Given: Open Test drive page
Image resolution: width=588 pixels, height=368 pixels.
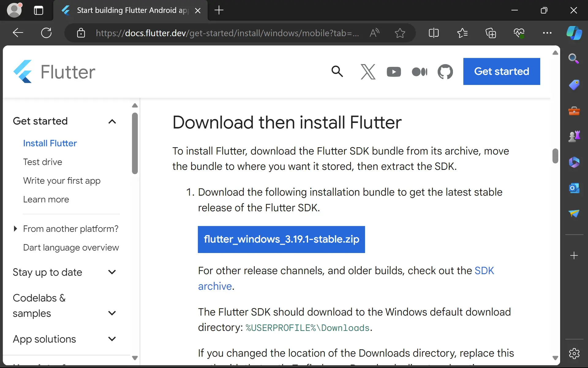Looking at the screenshot, I should [43, 162].
